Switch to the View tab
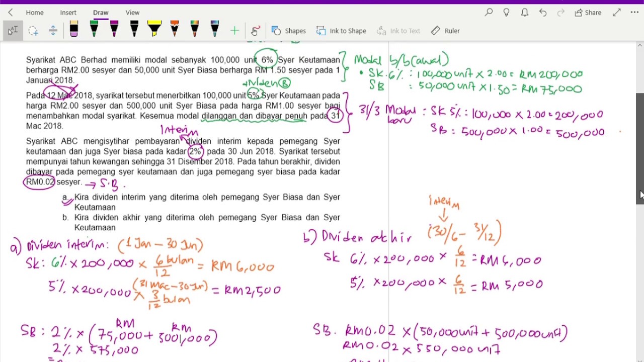 132,13
